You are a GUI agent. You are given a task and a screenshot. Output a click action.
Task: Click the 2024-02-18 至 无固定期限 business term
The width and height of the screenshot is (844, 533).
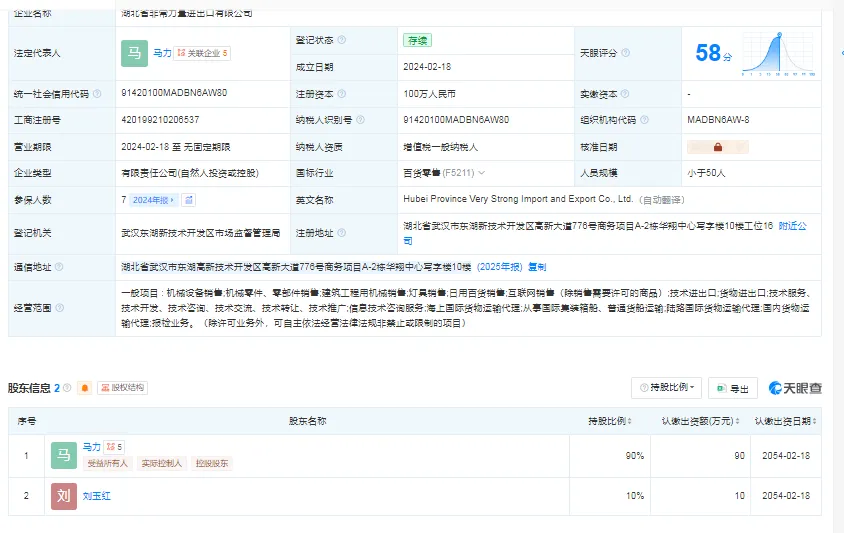(175, 147)
